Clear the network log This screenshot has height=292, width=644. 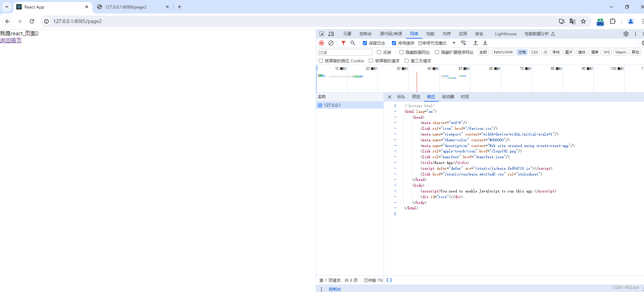coord(331,43)
